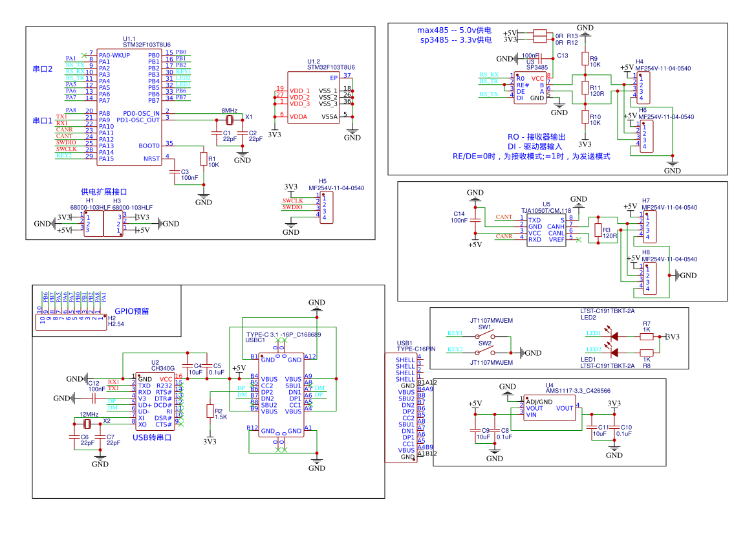Select the 8MHz crystal X1 symbol
Screen dimensions: 756x535
click(x=230, y=120)
